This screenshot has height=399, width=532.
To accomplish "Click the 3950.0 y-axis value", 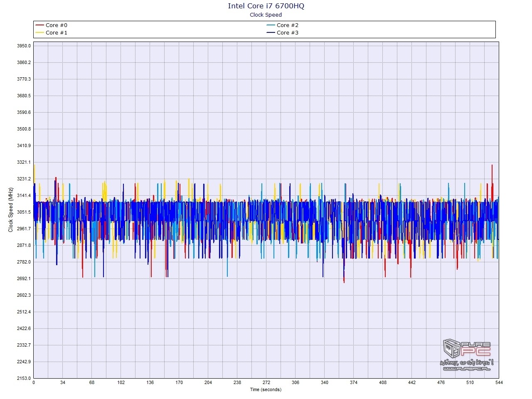I will tap(24, 46).
